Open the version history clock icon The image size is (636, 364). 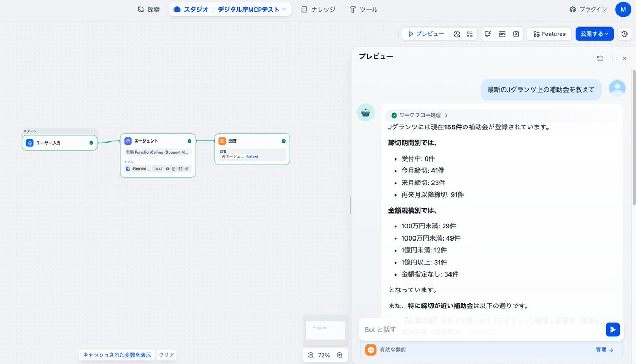624,33
